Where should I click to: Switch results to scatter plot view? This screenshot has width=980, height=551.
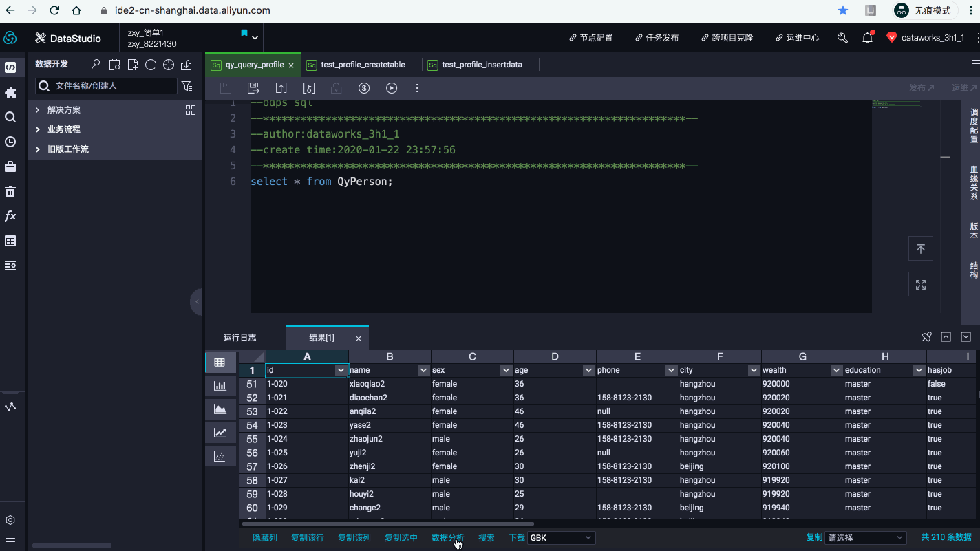coord(220,455)
